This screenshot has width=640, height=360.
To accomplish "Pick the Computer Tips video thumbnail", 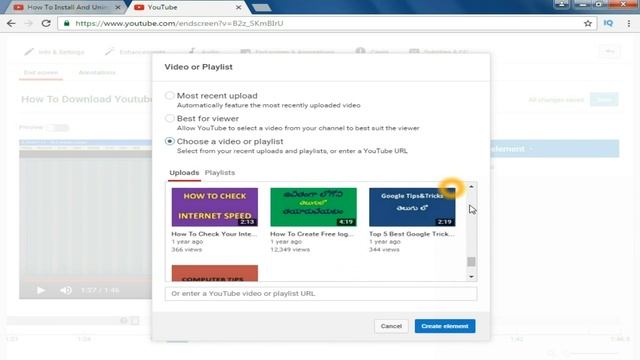I will coord(215,273).
